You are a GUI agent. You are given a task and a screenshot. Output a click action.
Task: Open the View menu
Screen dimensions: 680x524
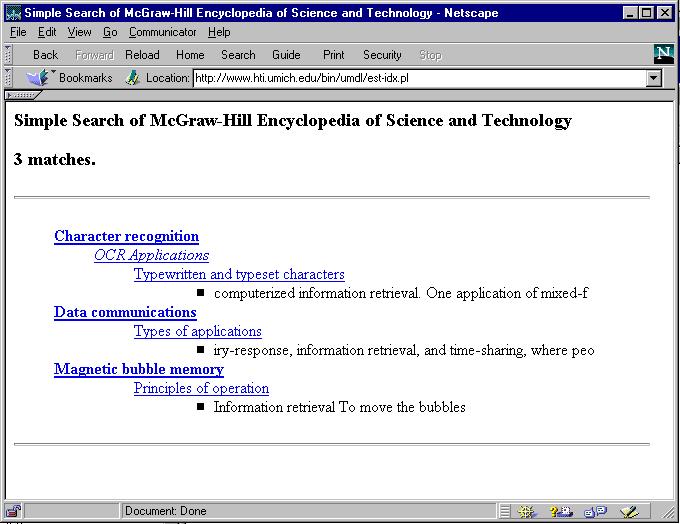coord(79,32)
